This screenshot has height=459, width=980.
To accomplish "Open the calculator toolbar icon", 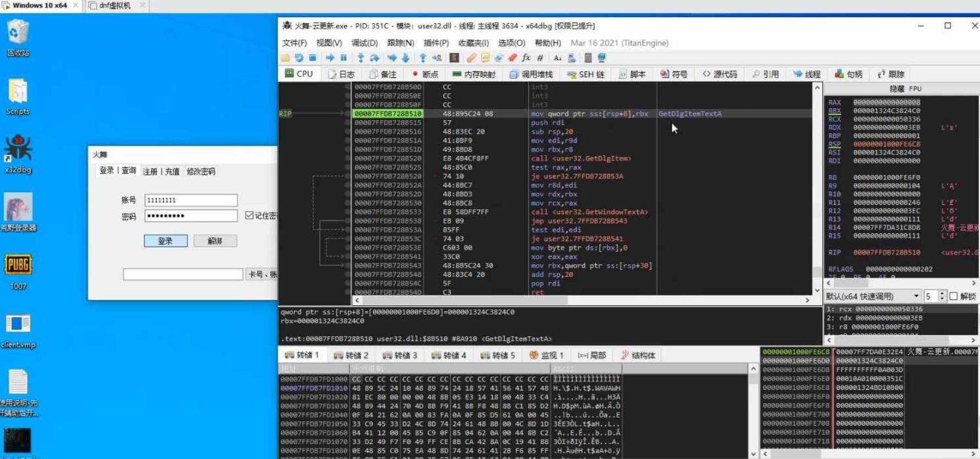I will 588,58.
